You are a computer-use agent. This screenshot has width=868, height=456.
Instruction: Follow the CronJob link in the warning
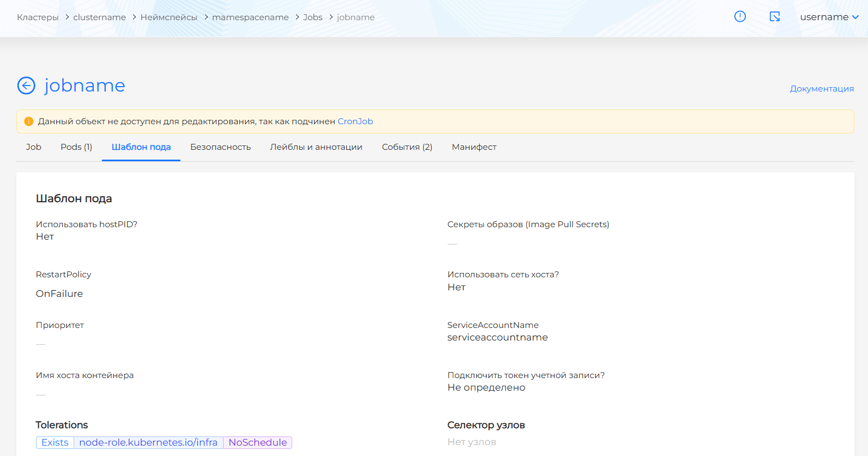[355, 121]
